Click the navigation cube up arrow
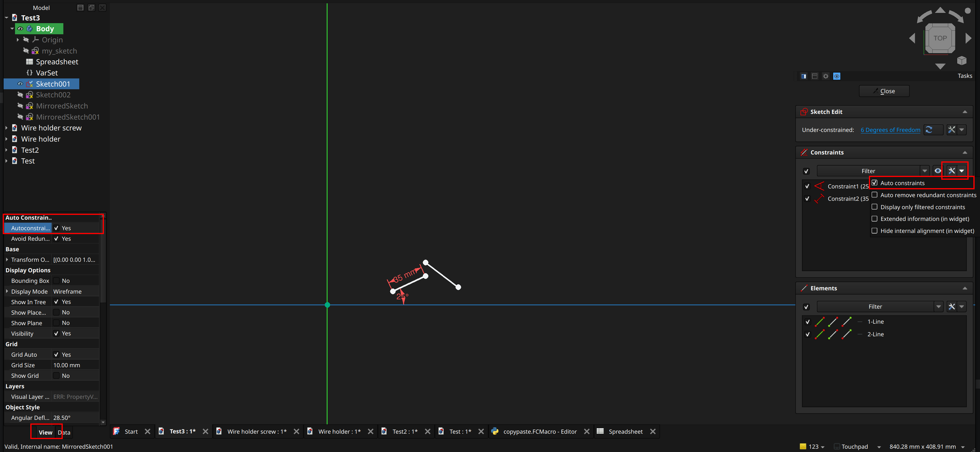Viewport: 980px width, 452px height. (940, 10)
